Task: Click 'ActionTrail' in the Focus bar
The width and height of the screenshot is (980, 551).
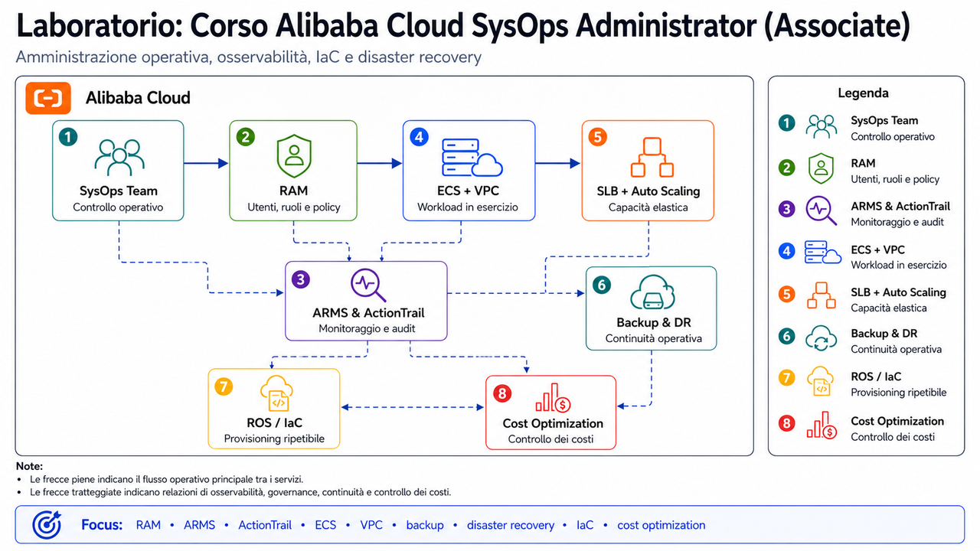Action: [265, 525]
